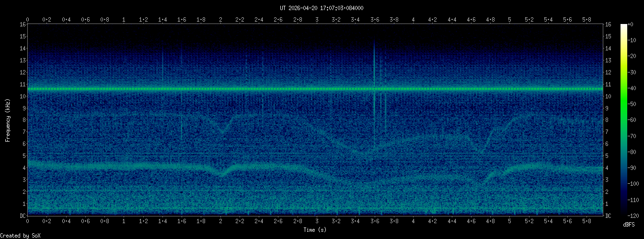The height and width of the screenshot is (239, 644).
Task: Click the 8 kHz label on right axis
Action: click(x=608, y=120)
